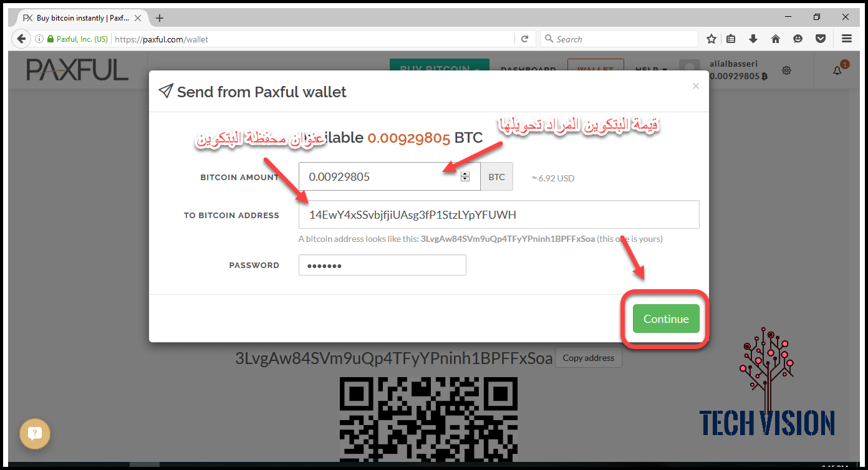This screenshot has height=470, width=868.
Task: Open the help chat bubble widget
Action: (x=35, y=434)
